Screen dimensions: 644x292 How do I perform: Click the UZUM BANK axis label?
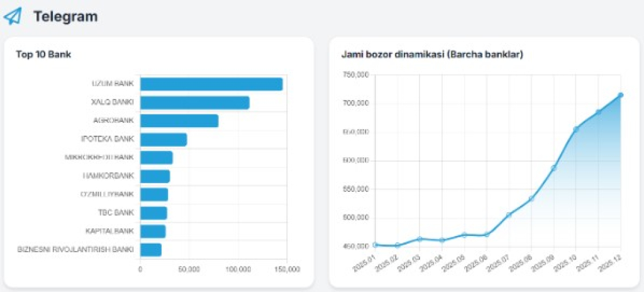(x=113, y=84)
